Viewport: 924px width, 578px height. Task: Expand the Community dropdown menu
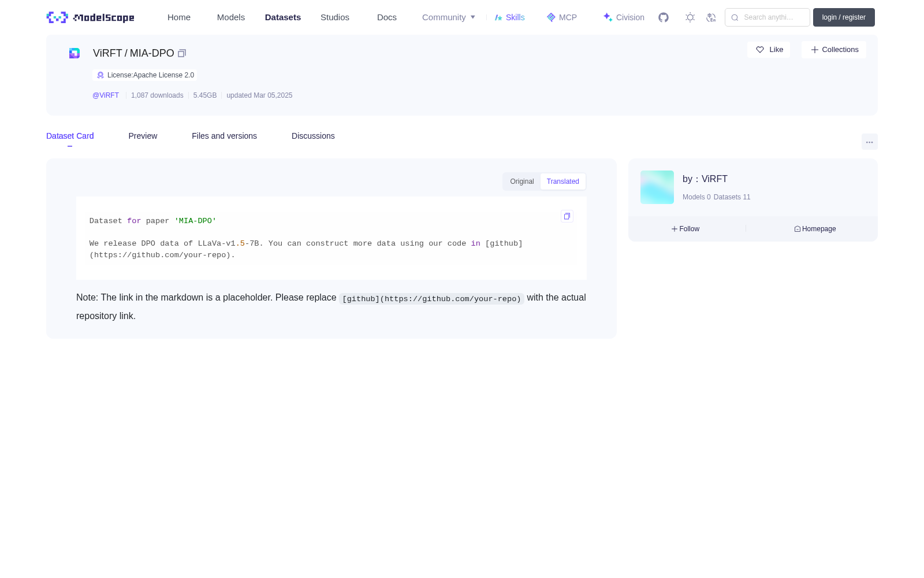[x=449, y=17]
